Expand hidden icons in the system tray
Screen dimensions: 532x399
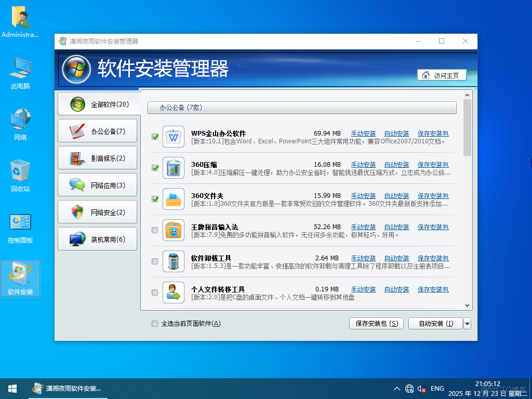click(396, 388)
